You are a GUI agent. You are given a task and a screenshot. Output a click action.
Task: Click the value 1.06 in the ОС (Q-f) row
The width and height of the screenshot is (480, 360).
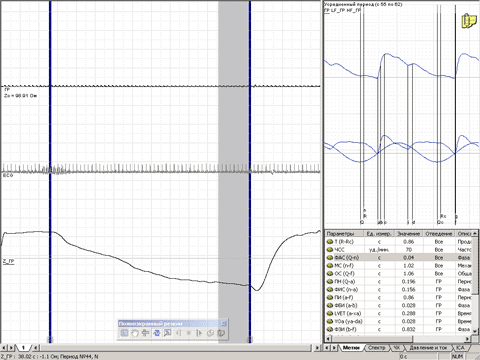click(409, 274)
